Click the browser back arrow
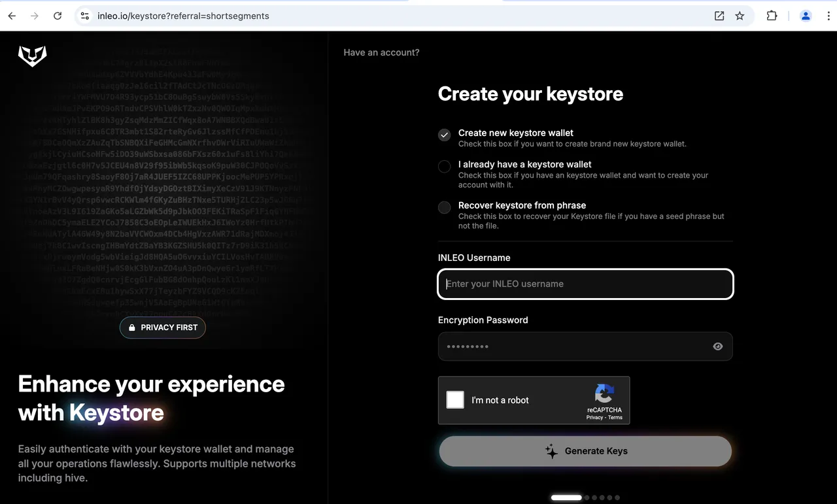The image size is (837, 504). click(x=12, y=16)
